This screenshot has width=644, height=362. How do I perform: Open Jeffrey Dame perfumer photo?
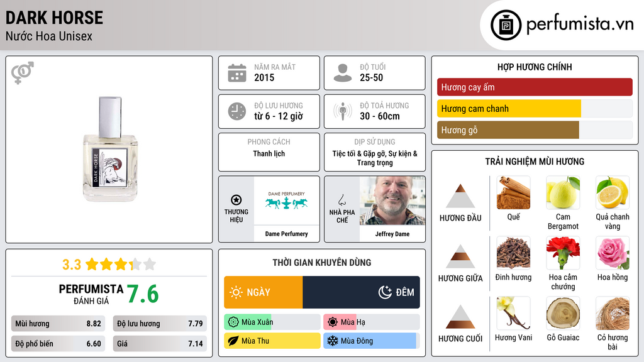click(392, 200)
